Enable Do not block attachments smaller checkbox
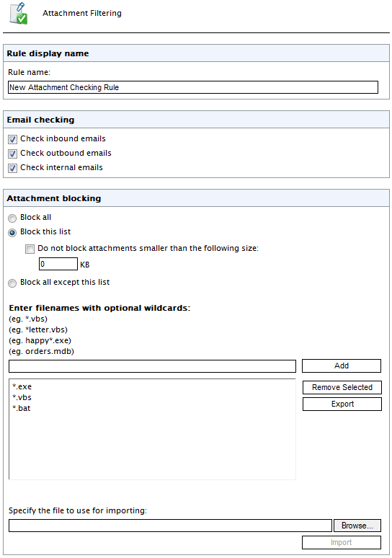Screen dimensions: 392x558 click(30, 249)
